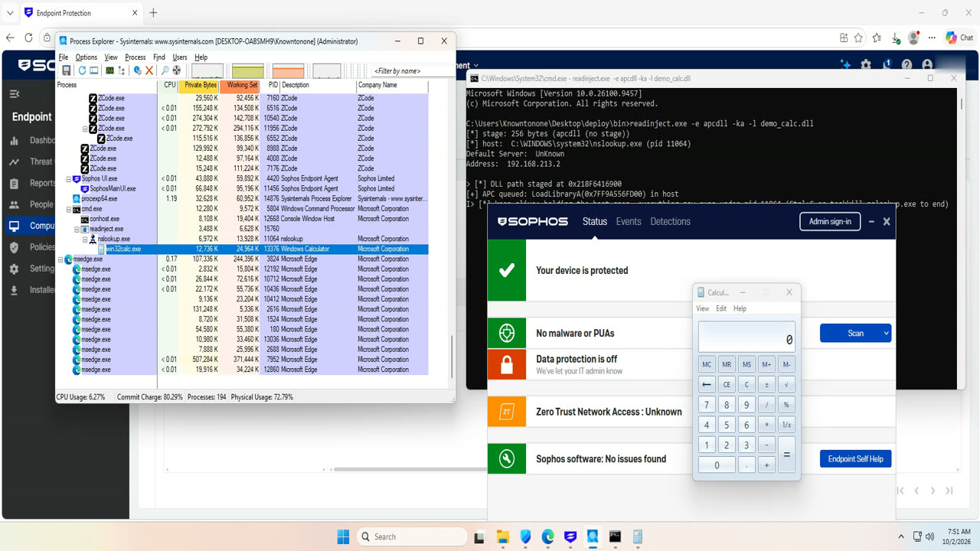This screenshot has width=980, height=551.
Task: Collapse the readinject.exe process tree node
Action: coord(77,229)
